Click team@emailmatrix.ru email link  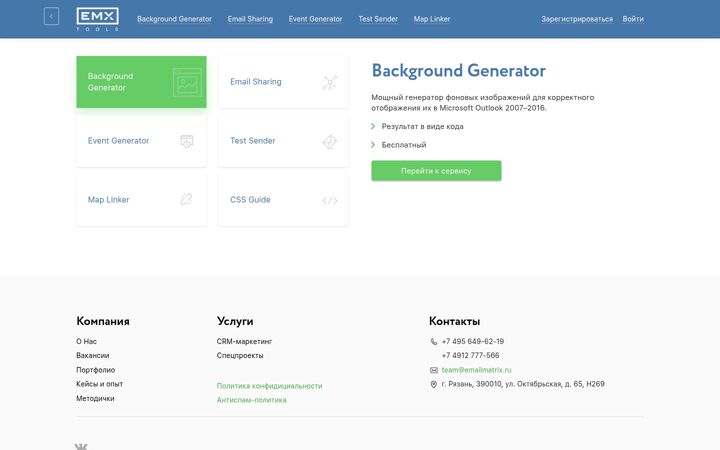[476, 370]
